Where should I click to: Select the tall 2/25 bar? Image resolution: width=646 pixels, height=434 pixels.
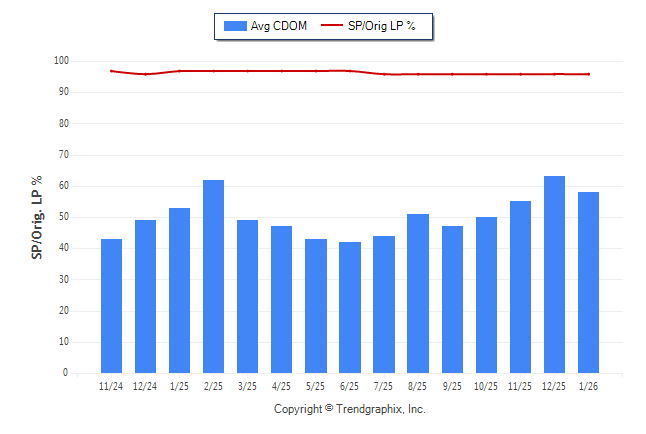click(x=214, y=276)
